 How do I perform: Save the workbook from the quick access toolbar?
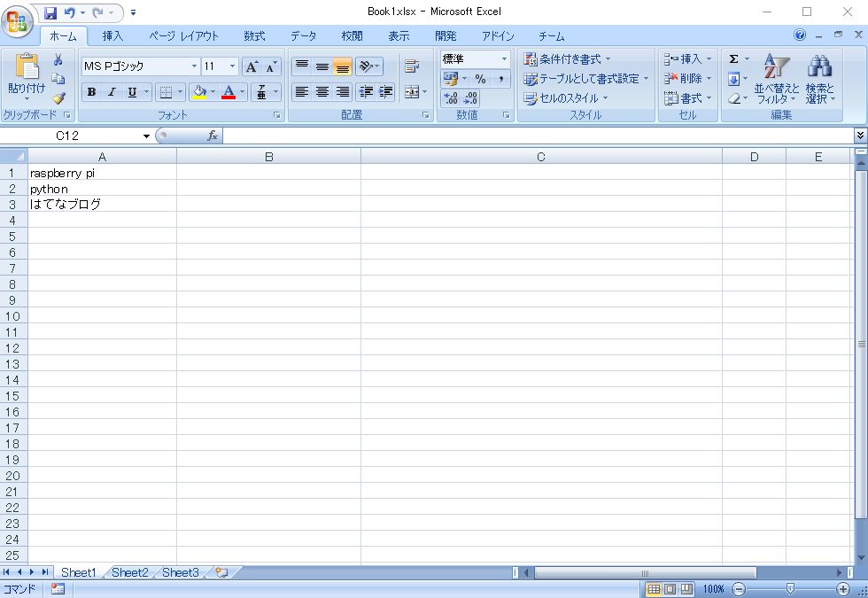coord(50,12)
